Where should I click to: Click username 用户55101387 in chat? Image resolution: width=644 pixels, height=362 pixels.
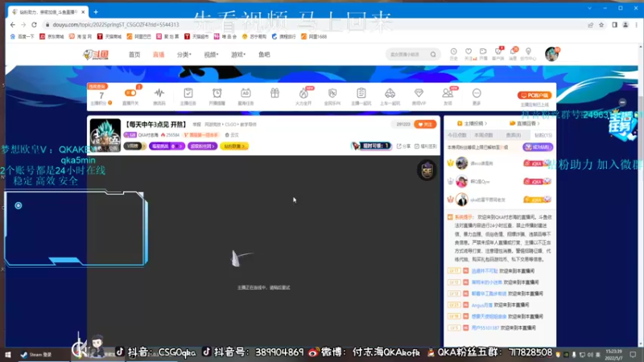point(485,328)
